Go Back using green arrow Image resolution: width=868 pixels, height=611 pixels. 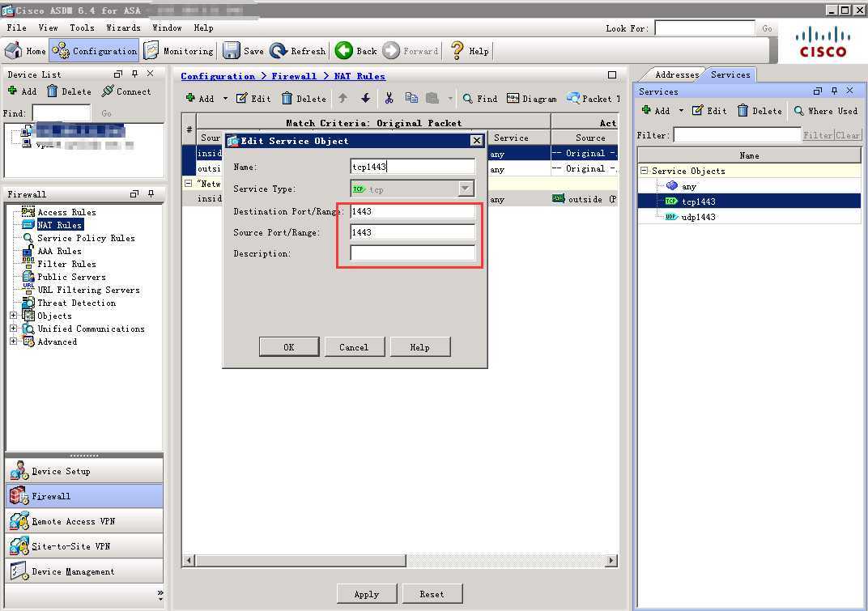[x=356, y=51]
